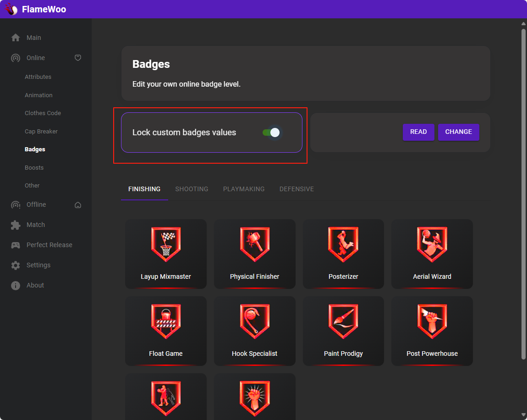Click the Settings gear icon
This screenshot has width=527, height=420.
point(16,265)
